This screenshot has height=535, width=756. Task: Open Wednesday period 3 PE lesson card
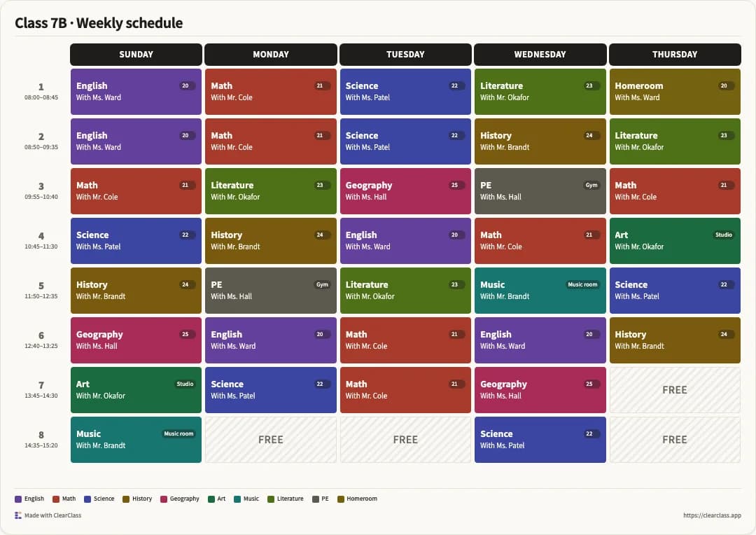(540, 191)
